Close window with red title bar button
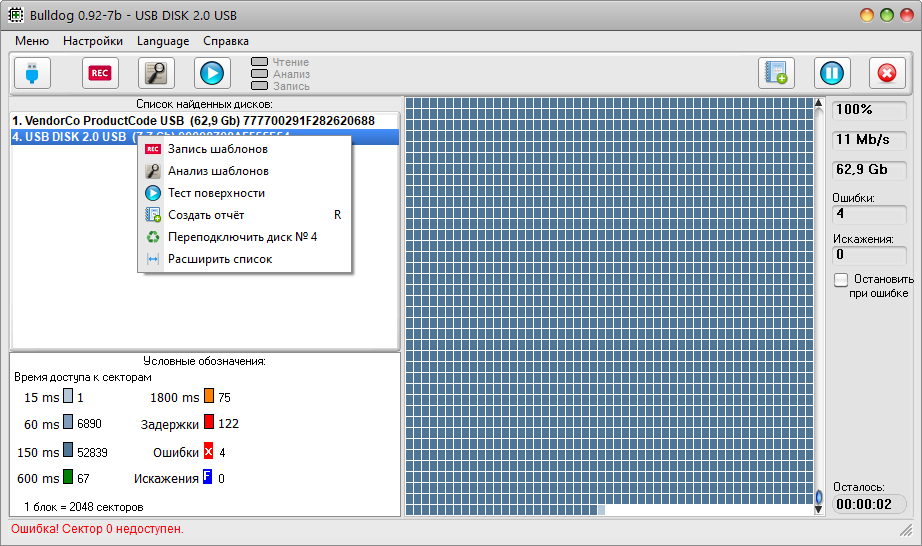 pyautogui.click(x=907, y=15)
